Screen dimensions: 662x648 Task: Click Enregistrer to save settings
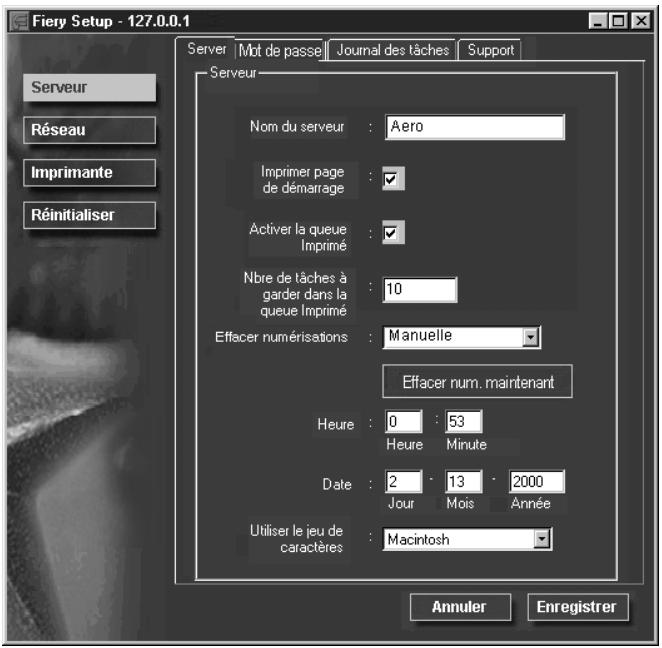(578, 607)
